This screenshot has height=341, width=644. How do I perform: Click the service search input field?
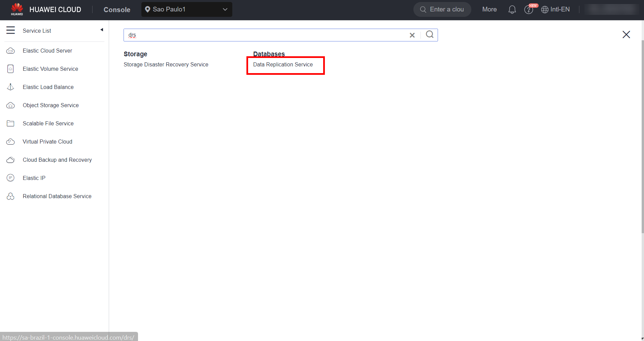(266, 35)
